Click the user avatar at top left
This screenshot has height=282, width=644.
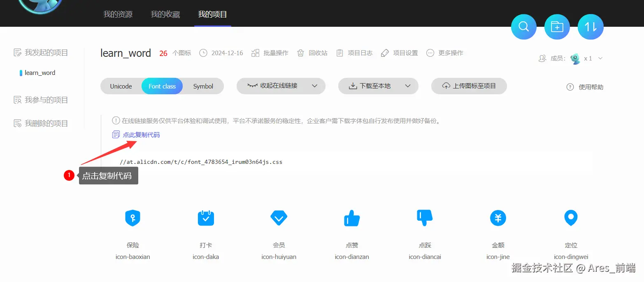40,5
